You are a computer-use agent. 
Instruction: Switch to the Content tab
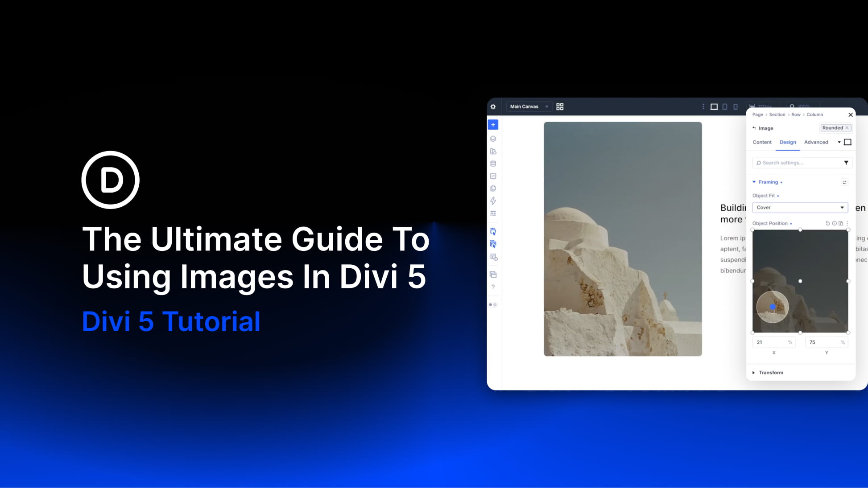coord(762,142)
